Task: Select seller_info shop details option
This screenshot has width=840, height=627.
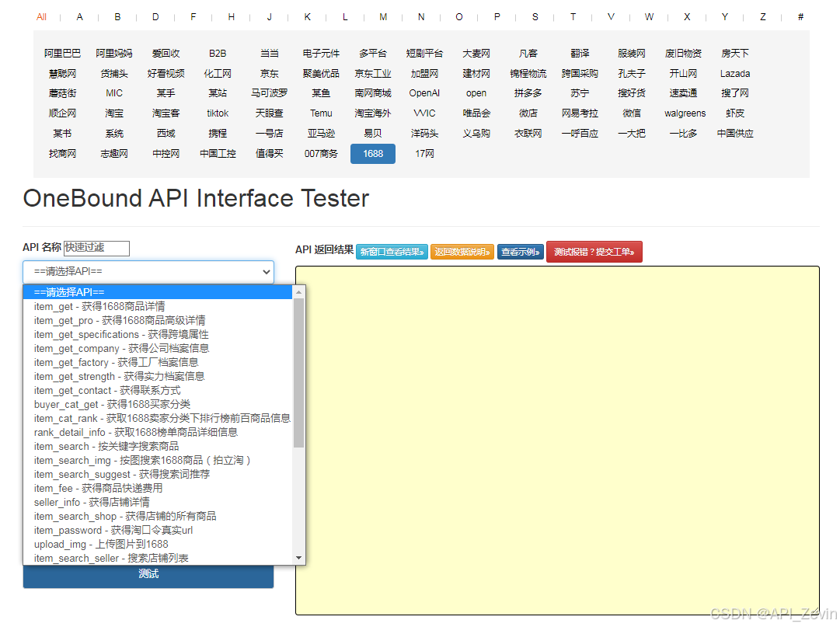Action: click(158, 502)
